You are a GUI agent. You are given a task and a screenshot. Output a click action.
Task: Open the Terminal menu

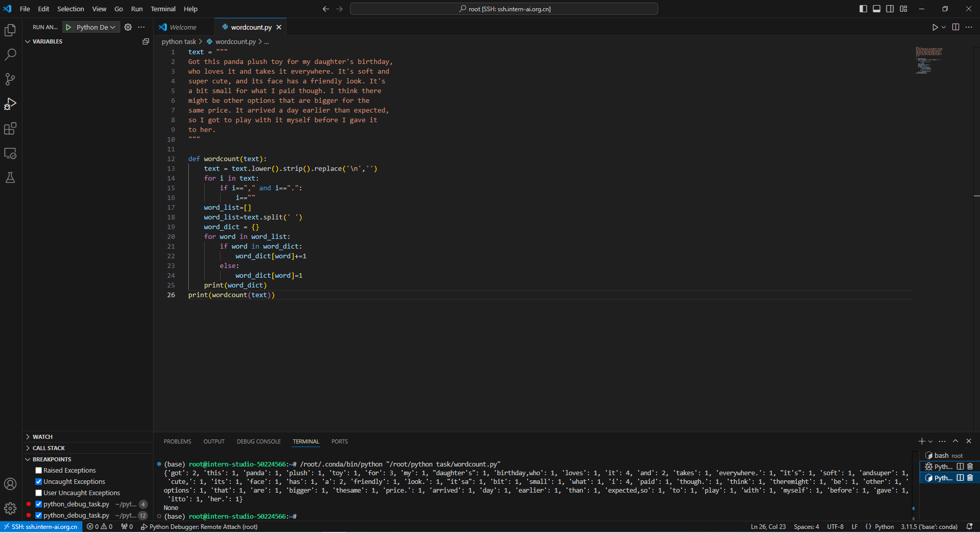[163, 9]
